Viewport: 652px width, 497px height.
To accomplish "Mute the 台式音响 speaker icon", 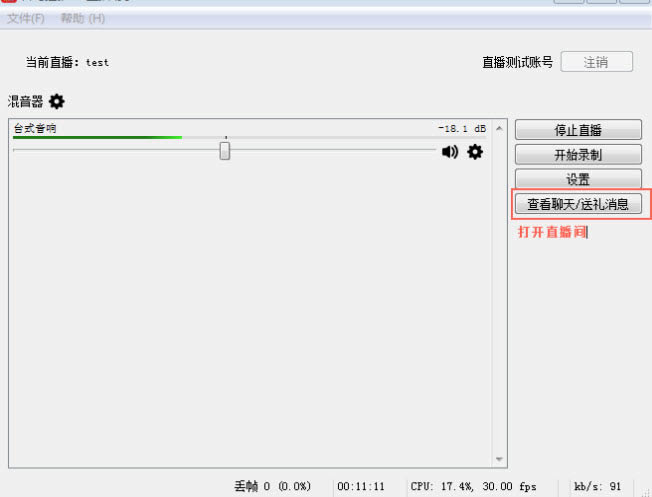I will [x=450, y=152].
